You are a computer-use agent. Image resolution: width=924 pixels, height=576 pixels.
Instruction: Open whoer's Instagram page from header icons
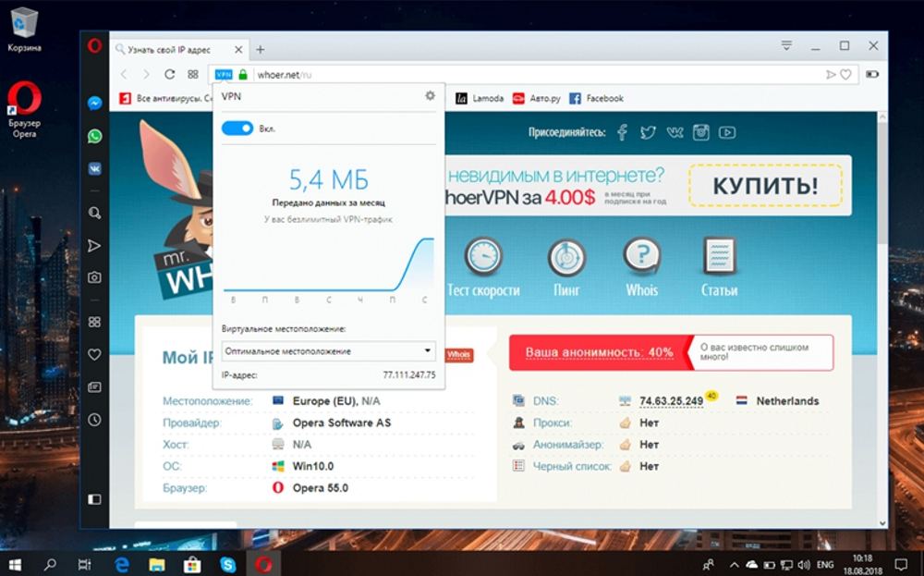tap(700, 132)
